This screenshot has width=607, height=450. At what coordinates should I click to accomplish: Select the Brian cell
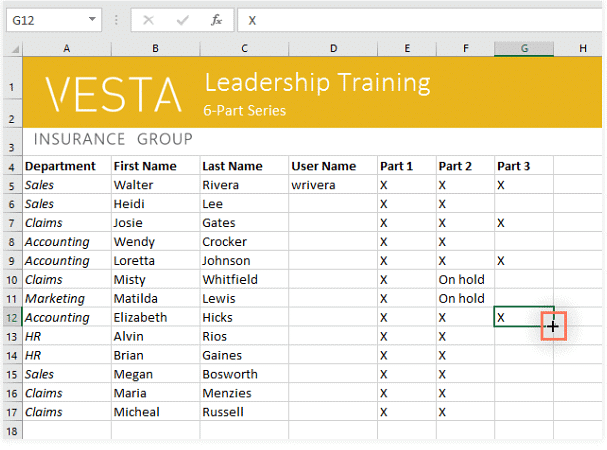[x=156, y=356]
